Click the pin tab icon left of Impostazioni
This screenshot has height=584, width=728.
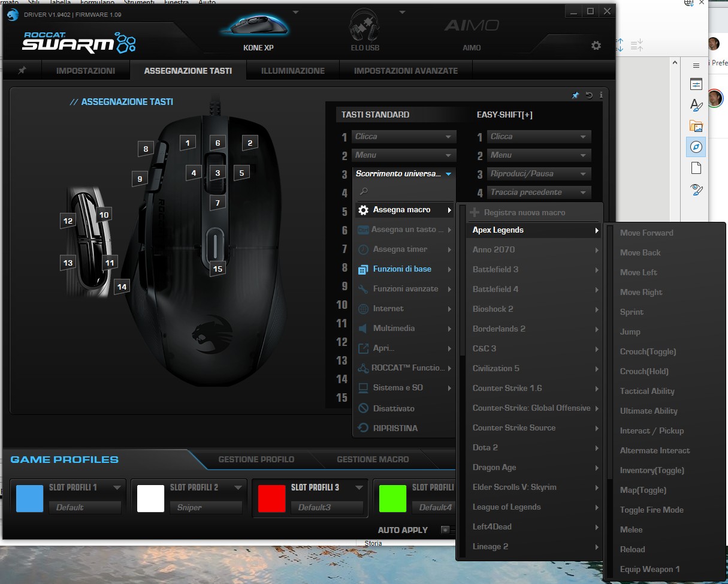(x=22, y=70)
